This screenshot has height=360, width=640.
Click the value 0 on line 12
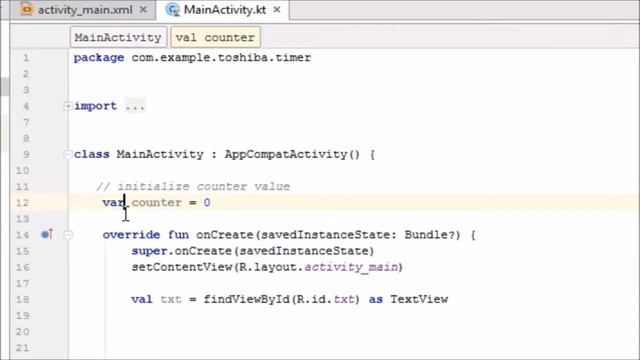point(207,202)
